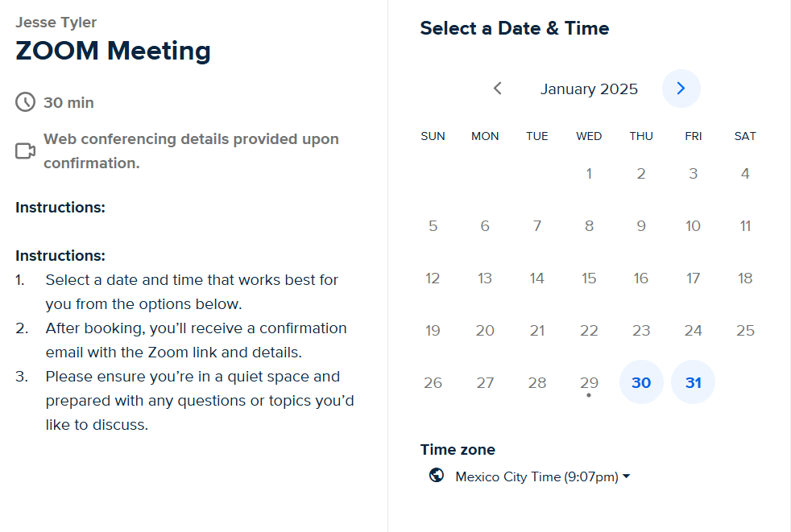This screenshot has height=532, width=791.
Task: Go to next month arrow
Action: [681, 89]
